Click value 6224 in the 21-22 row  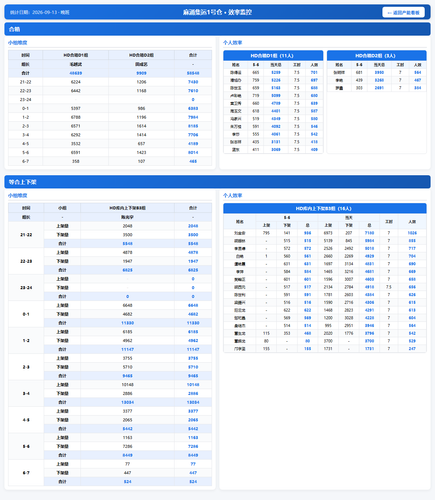tap(76, 82)
